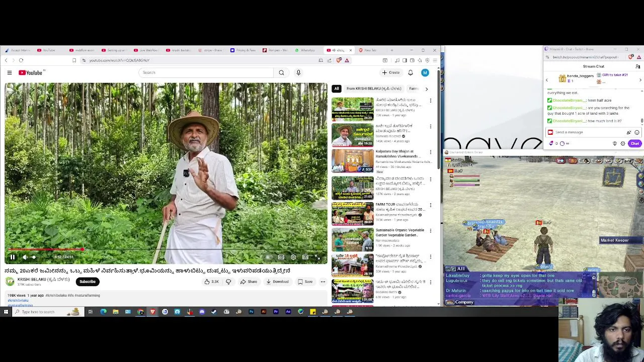This screenshot has height=362, width=644.
Task: Open the Twitch emote picker smiley
Action: pos(636,132)
